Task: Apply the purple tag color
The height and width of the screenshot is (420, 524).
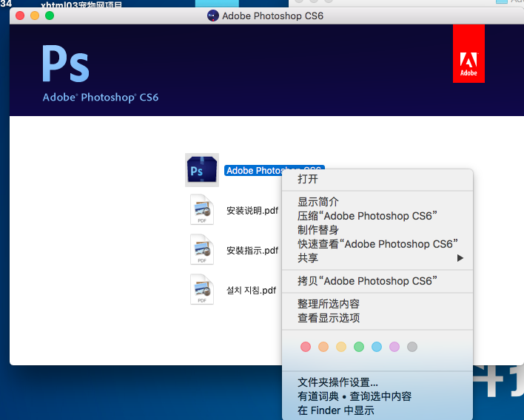Action: tap(394, 347)
